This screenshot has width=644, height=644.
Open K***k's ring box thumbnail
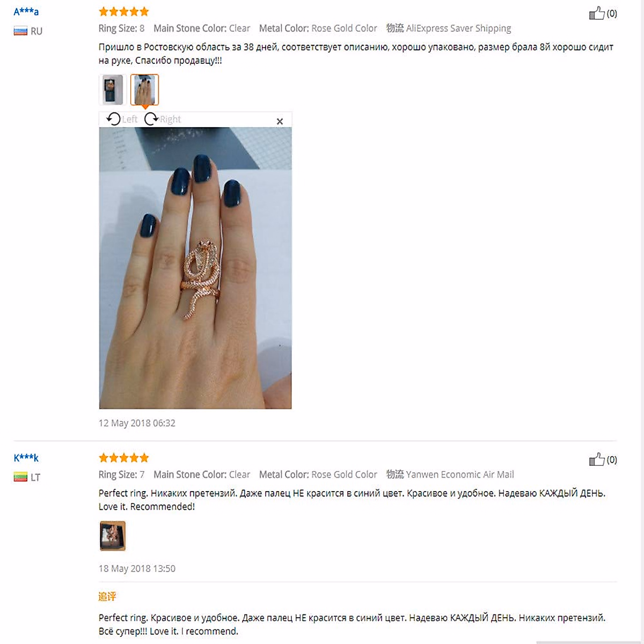pos(113,536)
